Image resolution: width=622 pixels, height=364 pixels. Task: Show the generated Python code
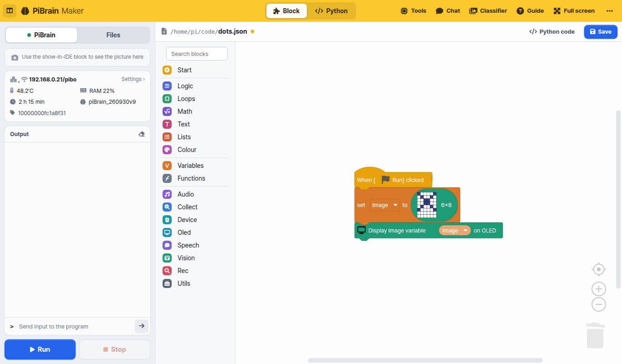click(552, 32)
